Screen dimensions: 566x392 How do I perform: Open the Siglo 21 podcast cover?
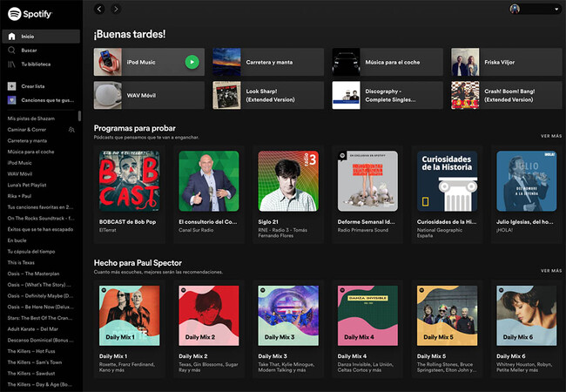pos(288,181)
